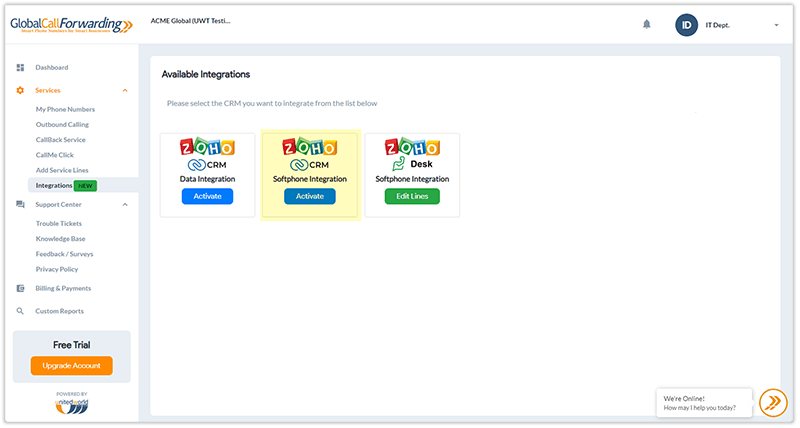Collapse the Services section chevron

pyautogui.click(x=125, y=90)
